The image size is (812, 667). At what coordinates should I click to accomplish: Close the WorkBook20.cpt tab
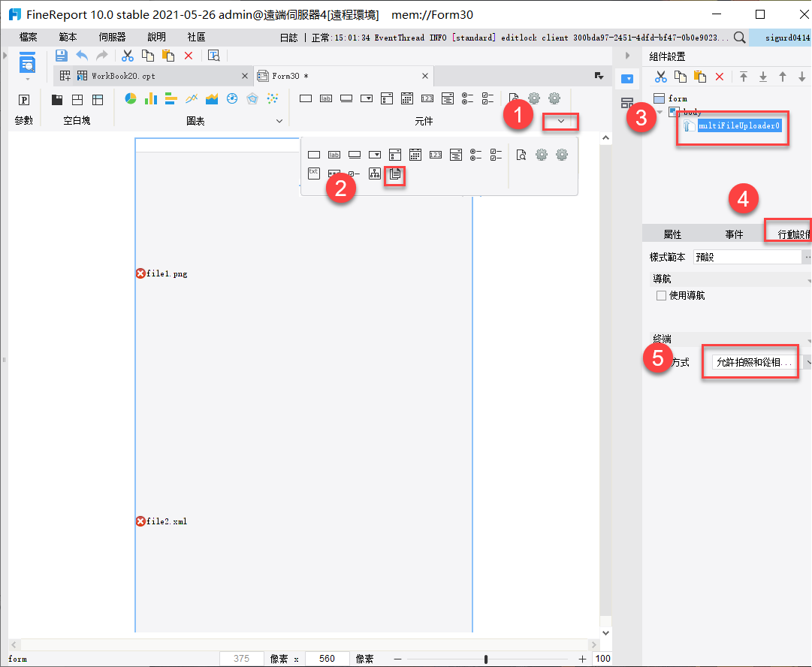click(x=245, y=76)
